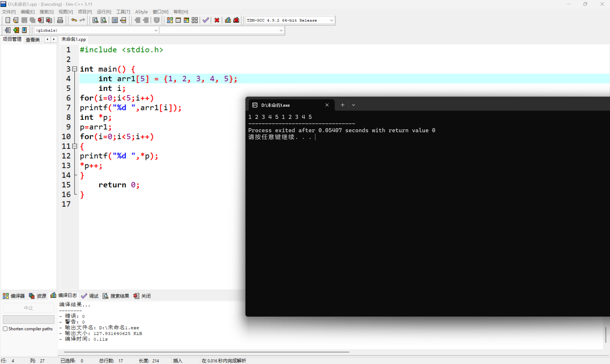
Task: Collapse the block fold at line 11
Action: pos(75,146)
